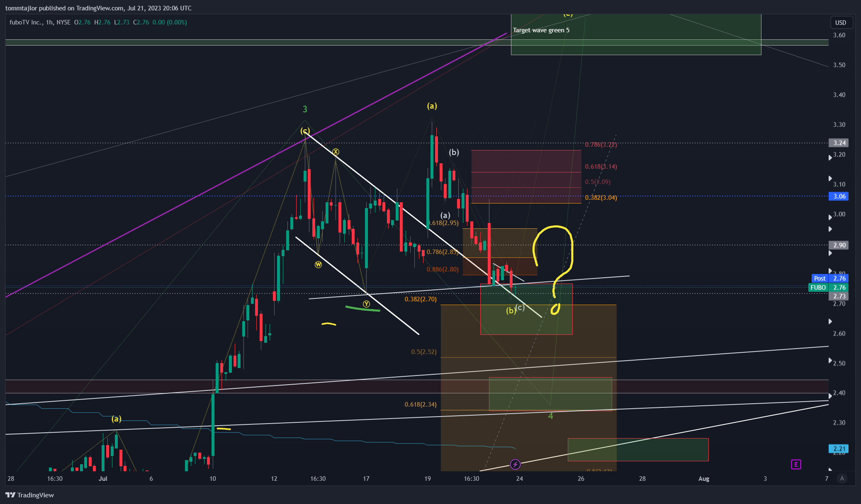Click the 3.40 level on the price scale
The width and height of the screenshot is (861, 504).
[x=839, y=95]
